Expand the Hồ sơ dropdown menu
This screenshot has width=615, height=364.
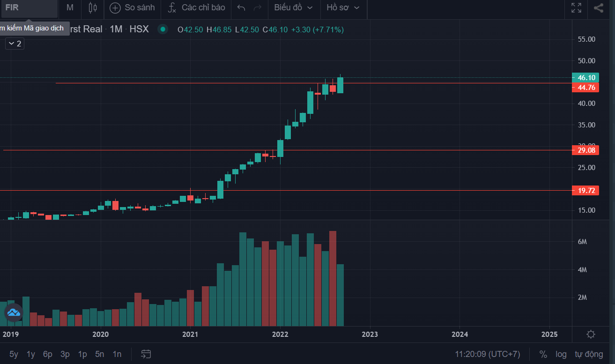343,8
